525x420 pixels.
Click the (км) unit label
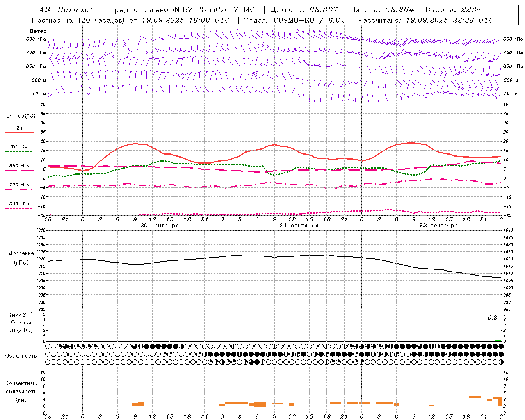click(x=21, y=399)
